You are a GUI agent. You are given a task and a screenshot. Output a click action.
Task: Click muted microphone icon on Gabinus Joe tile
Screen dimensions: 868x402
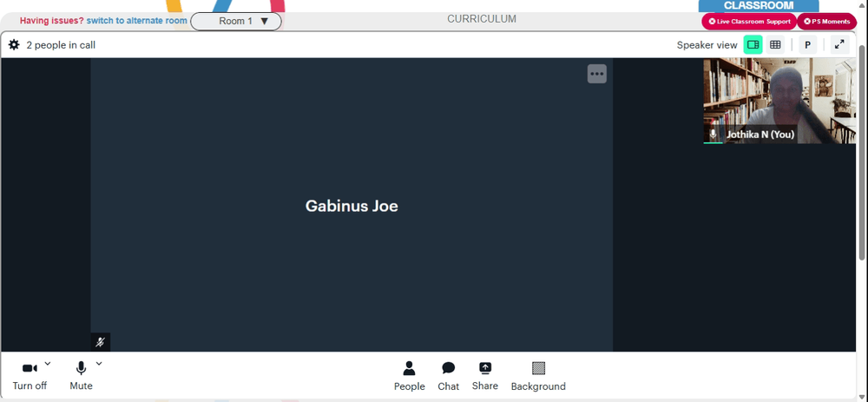100,342
